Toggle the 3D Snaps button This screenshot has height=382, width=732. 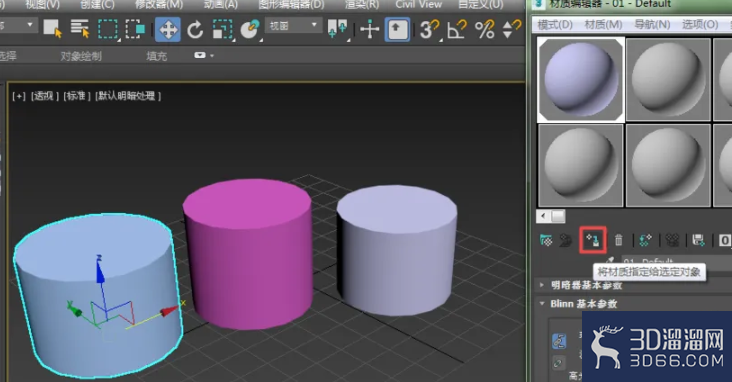429,29
